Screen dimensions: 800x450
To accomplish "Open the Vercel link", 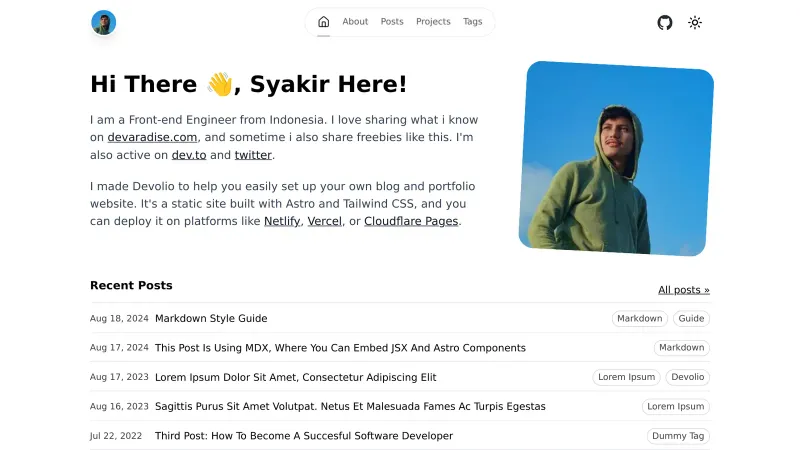I will coord(324,221).
